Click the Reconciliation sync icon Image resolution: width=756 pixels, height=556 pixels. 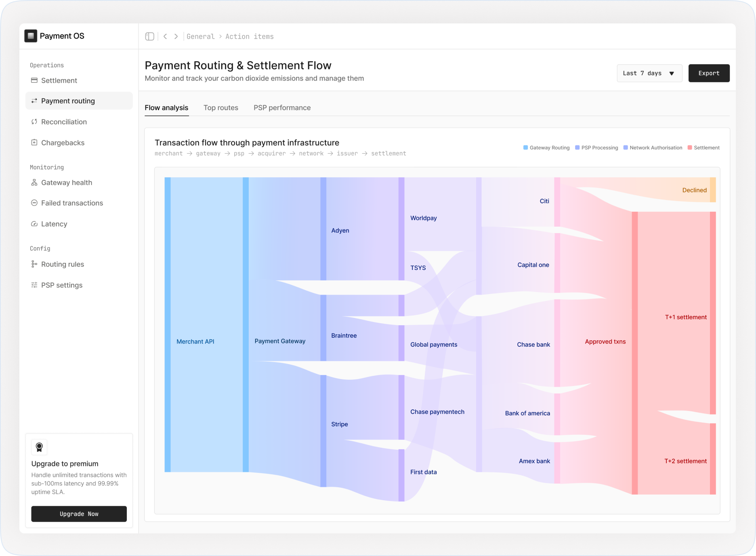pyautogui.click(x=34, y=122)
